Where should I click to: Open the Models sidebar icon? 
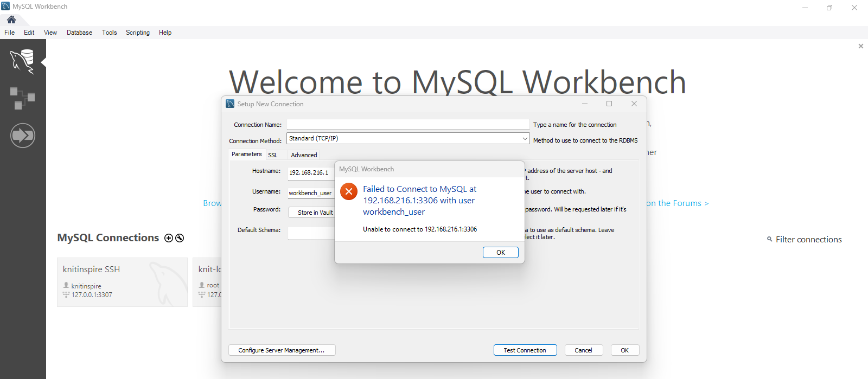(22, 98)
